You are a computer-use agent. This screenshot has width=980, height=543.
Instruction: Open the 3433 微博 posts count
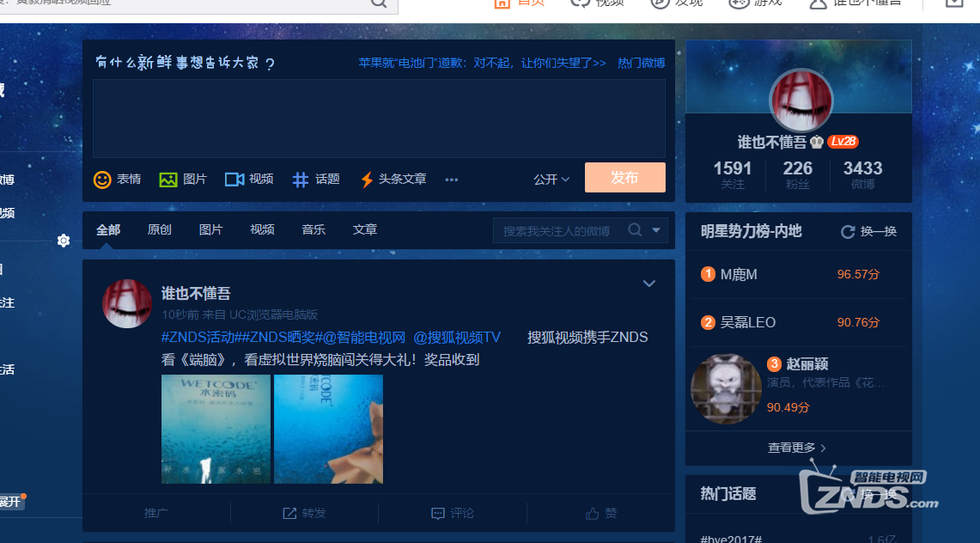click(862, 174)
